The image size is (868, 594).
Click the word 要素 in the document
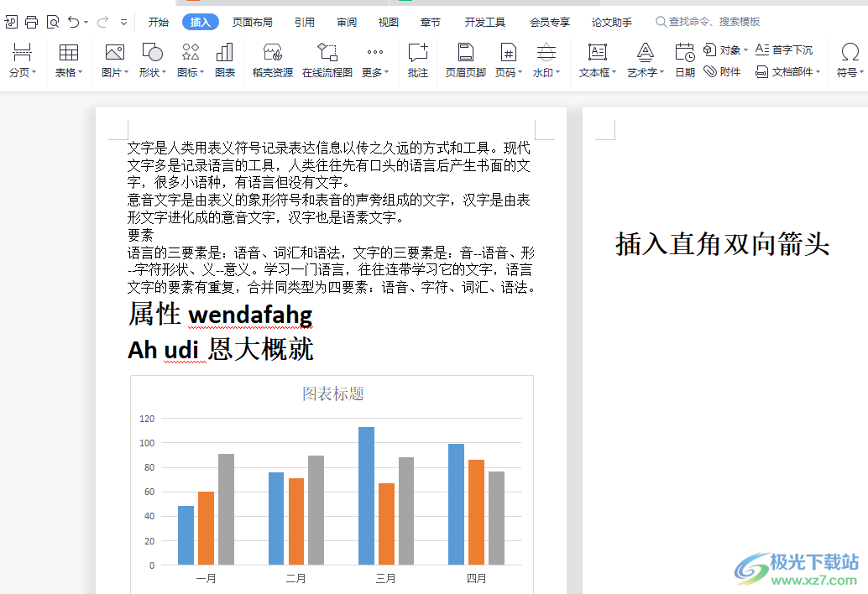point(140,235)
